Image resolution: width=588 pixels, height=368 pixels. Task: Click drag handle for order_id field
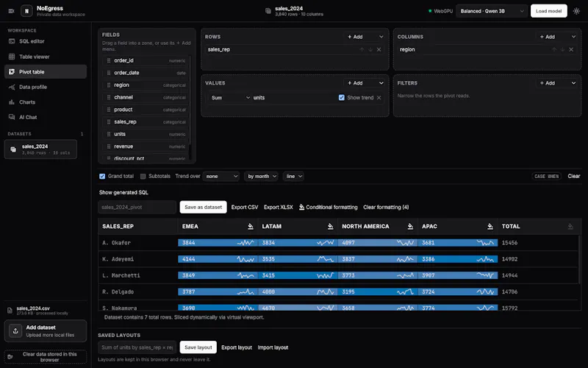[x=109, y=60]
